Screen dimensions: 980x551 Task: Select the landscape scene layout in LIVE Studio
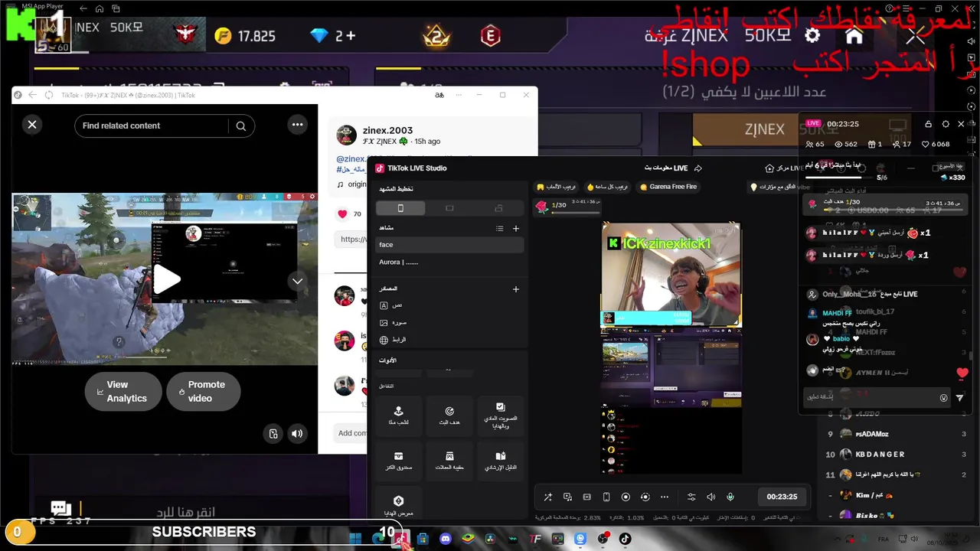[449, 208]
